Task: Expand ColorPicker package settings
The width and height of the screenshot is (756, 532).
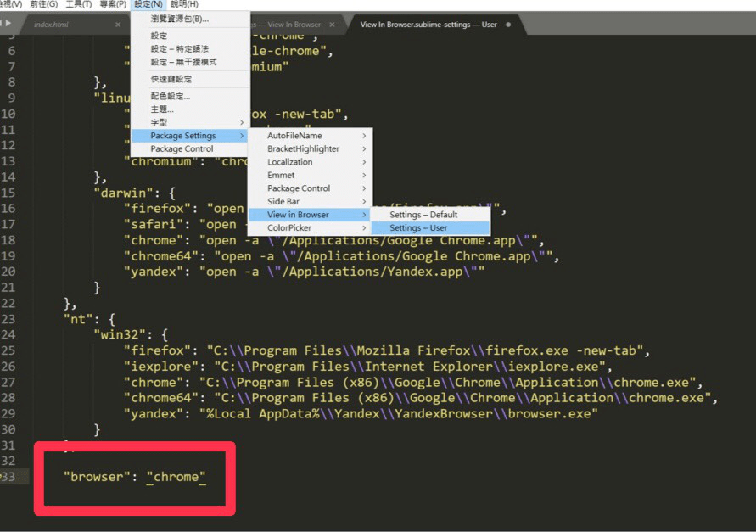Action: pos(310,227)
